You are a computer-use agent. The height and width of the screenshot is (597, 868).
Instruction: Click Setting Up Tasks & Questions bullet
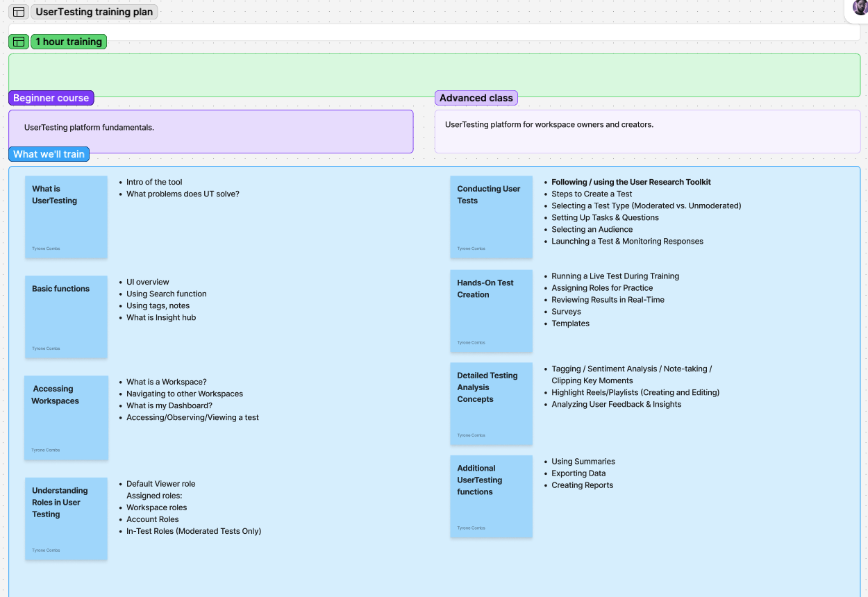coord(605,217)
